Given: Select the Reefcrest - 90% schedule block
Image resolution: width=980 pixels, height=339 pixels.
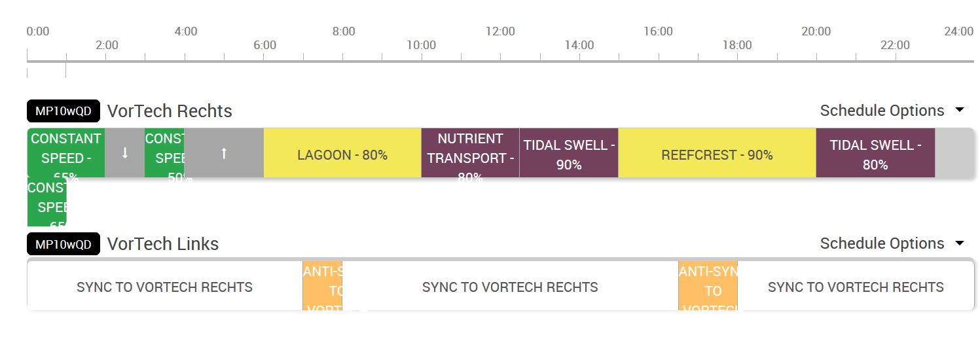Looking at the screenshot, I should point(717,155).
